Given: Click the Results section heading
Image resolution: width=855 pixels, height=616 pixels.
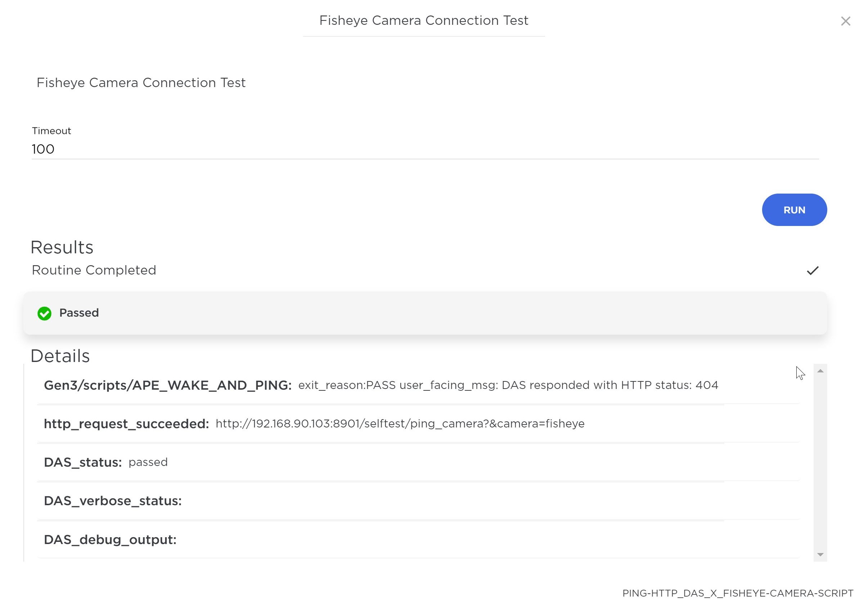Looking at the screenshot, I should pyautogui.click(x=62, y=248).
